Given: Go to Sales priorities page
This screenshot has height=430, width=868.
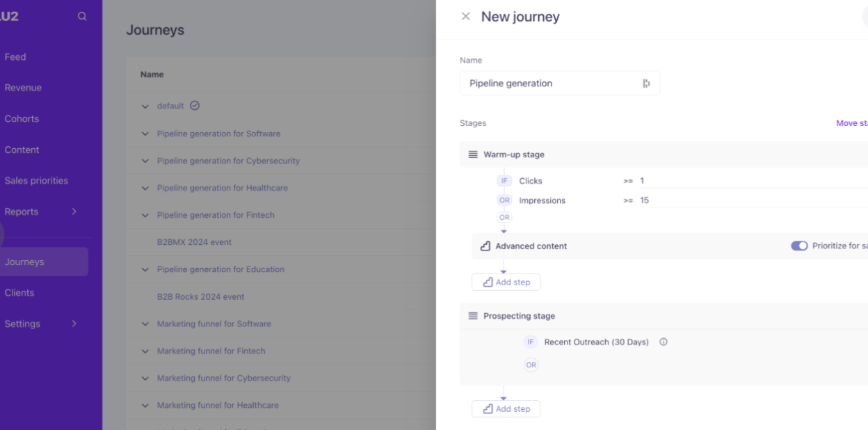Looking at the screenshot, I should click(x=36, y=181).
